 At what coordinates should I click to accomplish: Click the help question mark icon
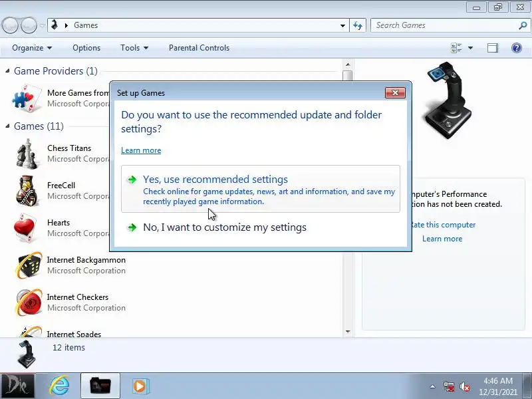coord(517,48)
